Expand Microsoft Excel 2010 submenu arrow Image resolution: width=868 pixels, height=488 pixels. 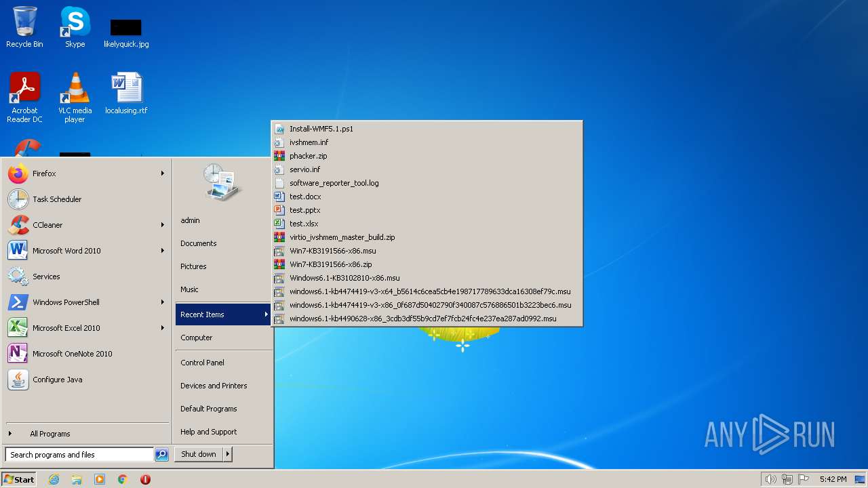[162, 328]
